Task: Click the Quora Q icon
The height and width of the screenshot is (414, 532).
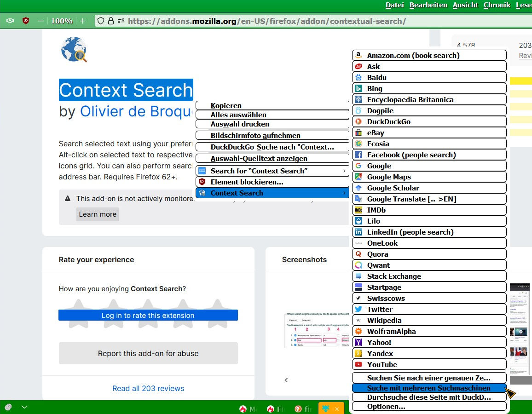Action: (359, 254)
